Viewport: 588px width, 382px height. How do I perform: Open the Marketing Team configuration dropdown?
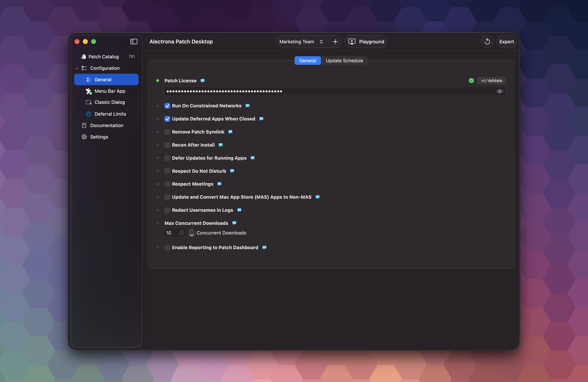click(301, 42)
